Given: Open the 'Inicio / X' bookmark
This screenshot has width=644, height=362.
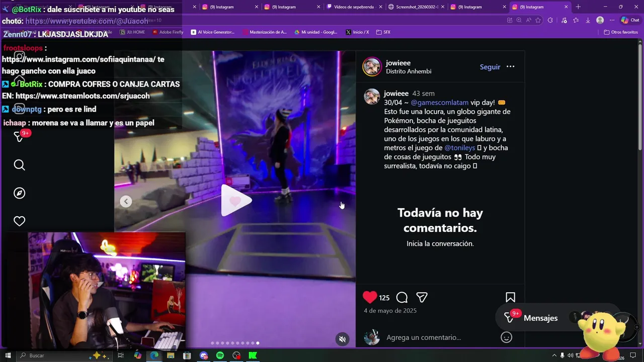Looking at the screenshot, I should (x=357, y=32).
